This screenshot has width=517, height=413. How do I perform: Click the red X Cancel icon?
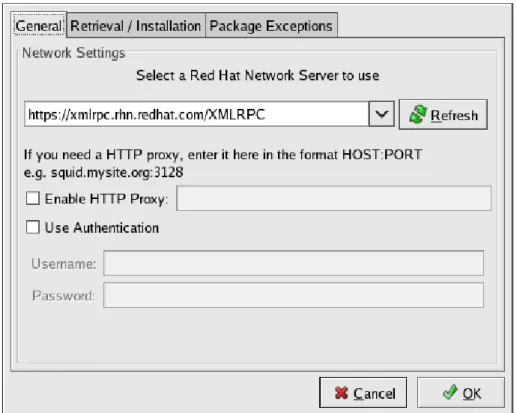[x=341, y=393]
